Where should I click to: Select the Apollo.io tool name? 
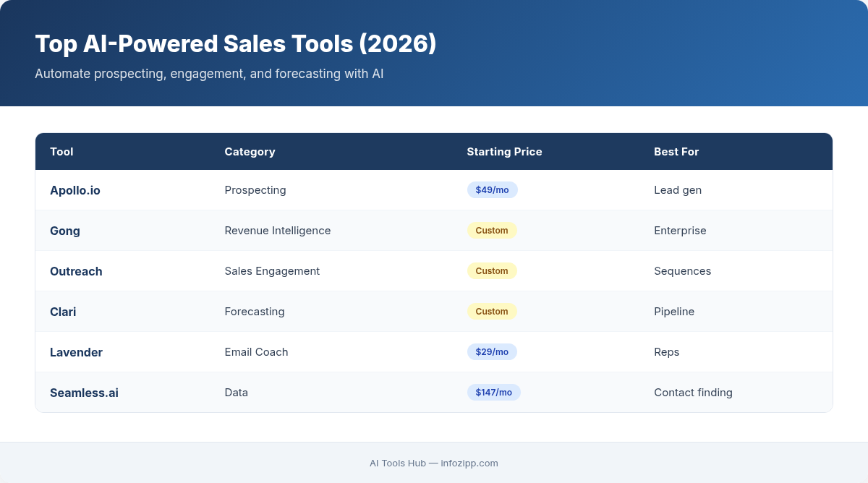(75, 190)
